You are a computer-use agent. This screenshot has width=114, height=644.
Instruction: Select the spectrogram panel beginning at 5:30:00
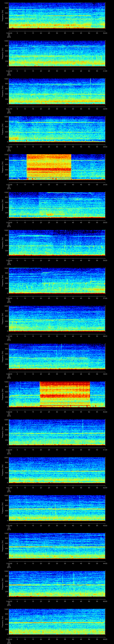pyautogui.click(x=57, y=54)
